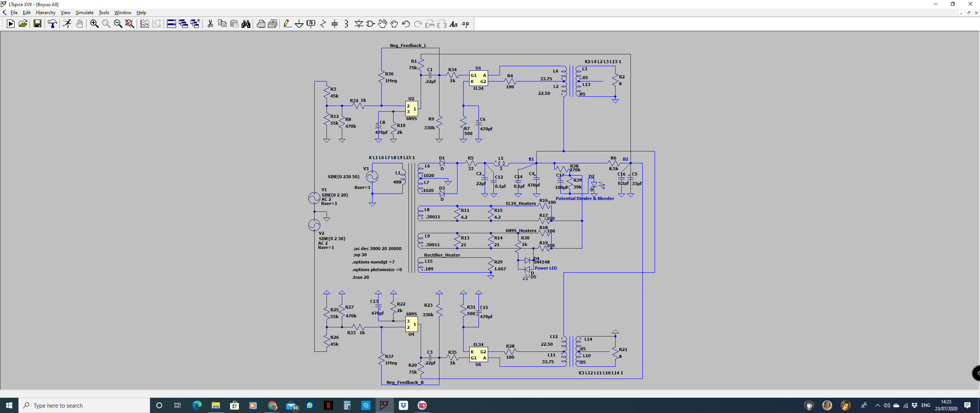This screenshot has width=980, height=413.
Task: Click the Undo arrow
Action: tap(406, 24)
